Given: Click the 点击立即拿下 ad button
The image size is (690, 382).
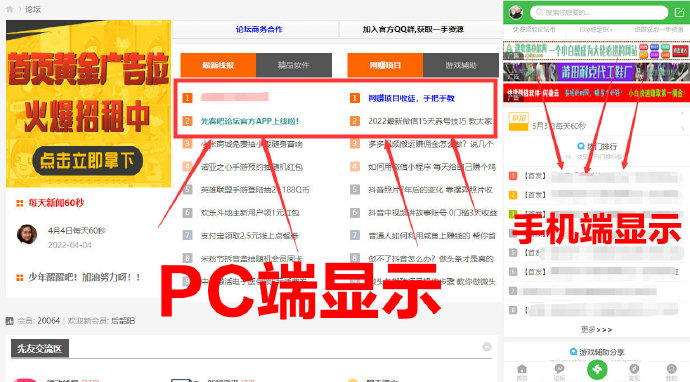Looking at the screenshot, I should (x=87, y=161).
